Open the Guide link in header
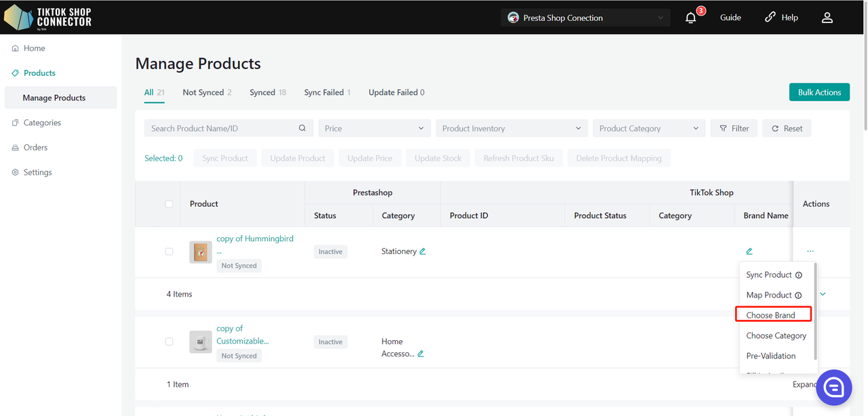This screenshot has height=416, width=868. click(x=730, y=18)
